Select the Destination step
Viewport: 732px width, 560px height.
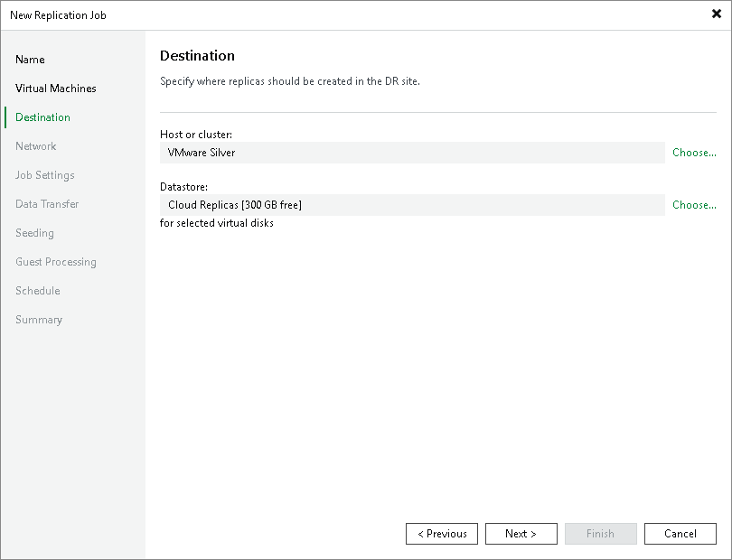pyautogui.click(x=42, y=117)
